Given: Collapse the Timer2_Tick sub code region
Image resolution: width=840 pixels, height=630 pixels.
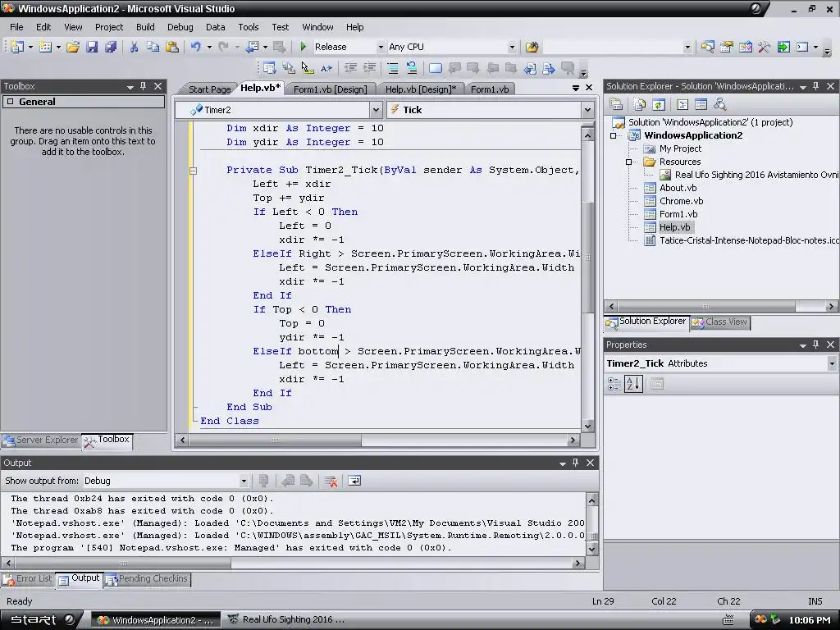Looking at the screenshot, I should 194,171.
